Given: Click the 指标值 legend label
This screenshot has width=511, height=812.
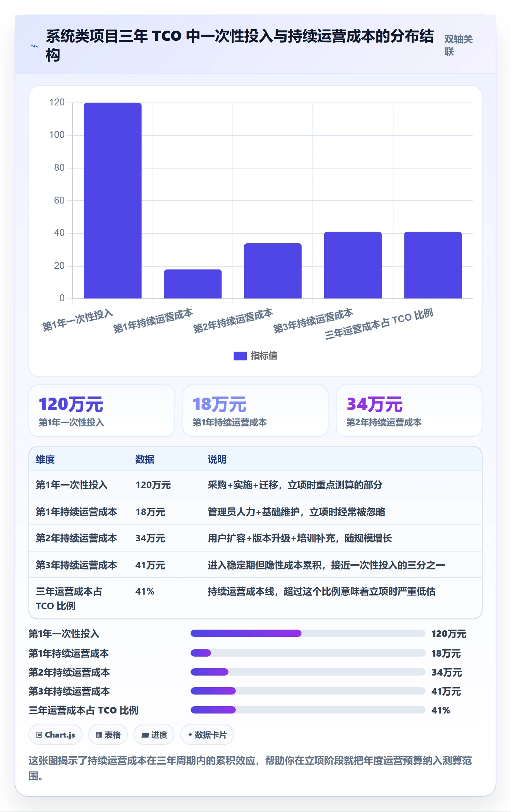Looking at the screenshot, I should (264, 356).
